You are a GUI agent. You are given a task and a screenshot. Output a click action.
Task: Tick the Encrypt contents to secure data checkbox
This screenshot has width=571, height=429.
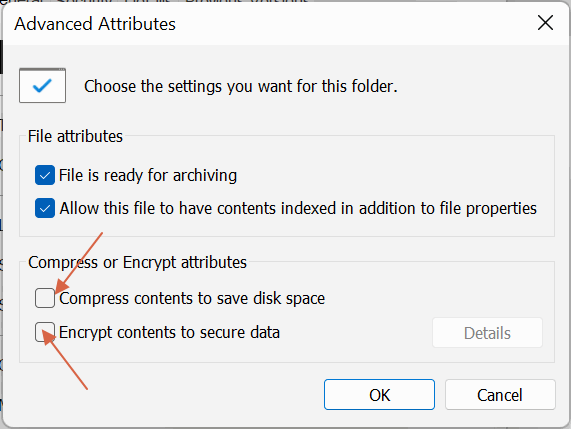coord(45,332)
